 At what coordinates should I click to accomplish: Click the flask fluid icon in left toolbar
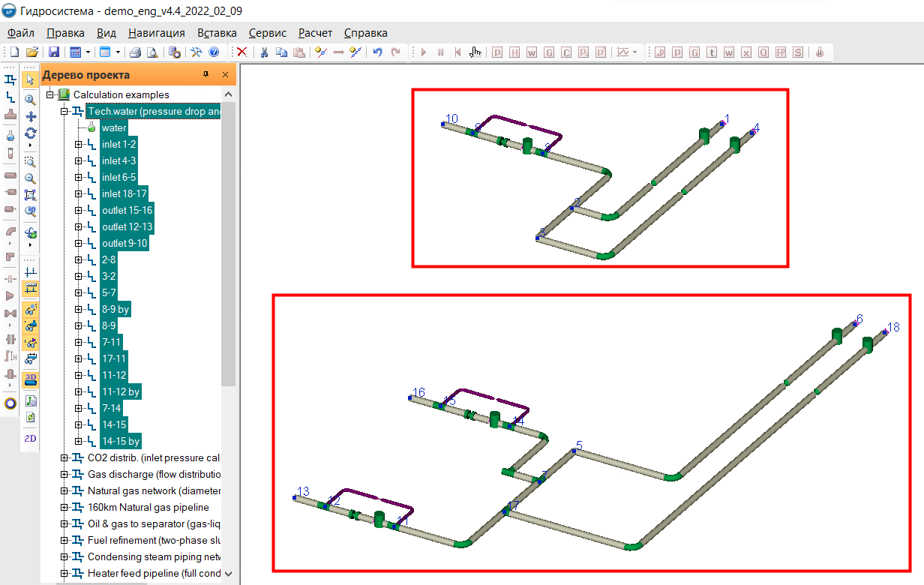pos(10,136)
